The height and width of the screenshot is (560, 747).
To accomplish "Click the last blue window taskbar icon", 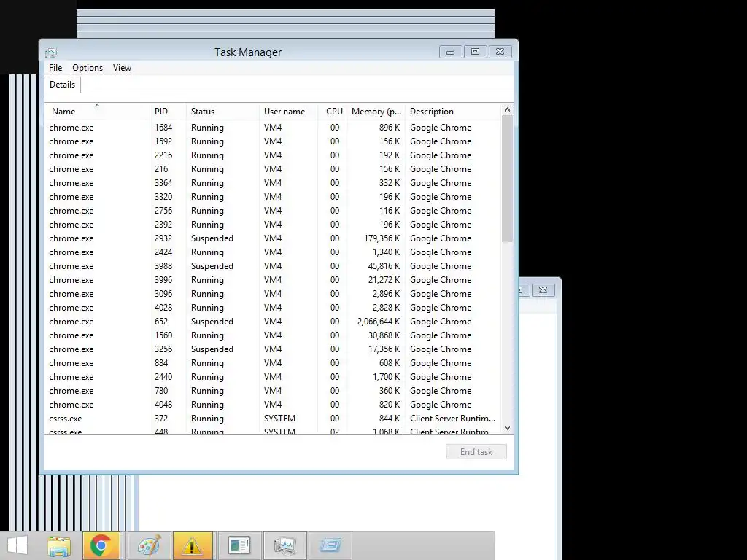I will click(x=330, y=545).
